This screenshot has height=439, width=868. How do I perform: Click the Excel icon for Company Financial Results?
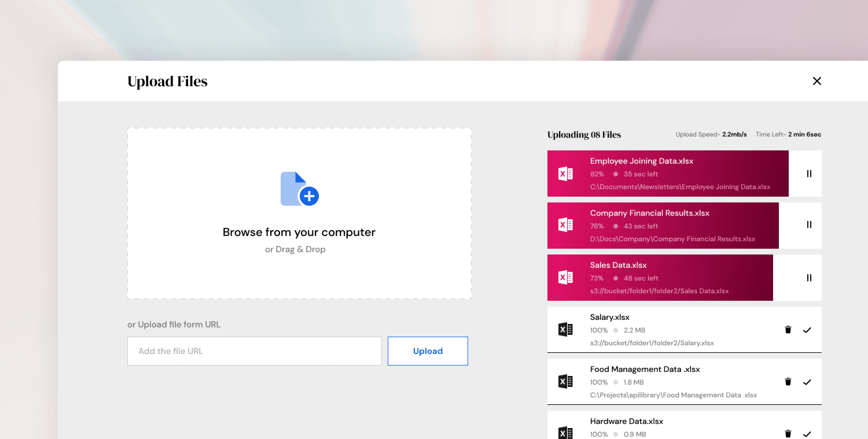pos(565,225)
